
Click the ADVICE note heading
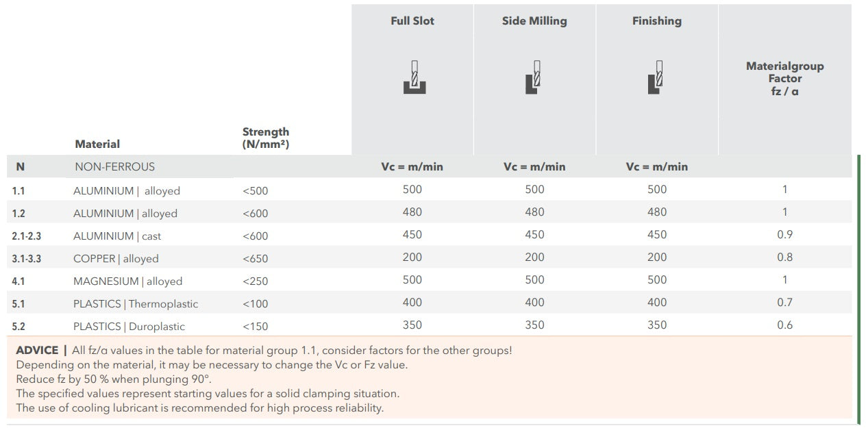click(x=37, y=351)
